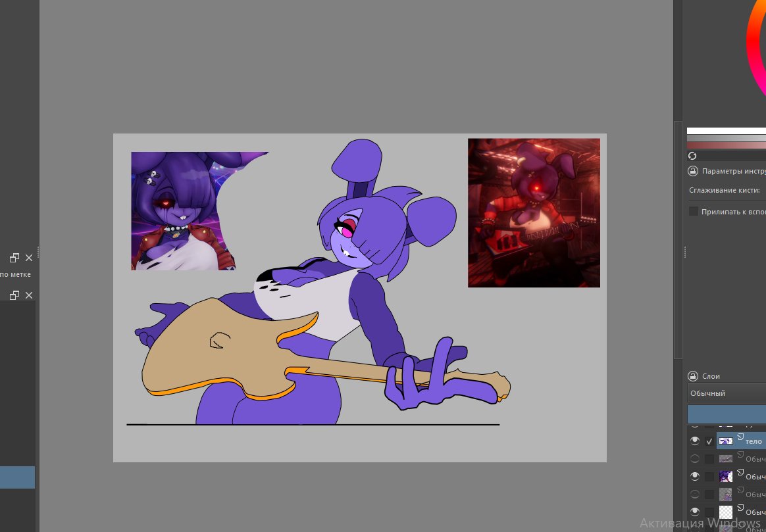Click the gray gradient bar in the color selector

pyautogui.click(x=727, y=138)
